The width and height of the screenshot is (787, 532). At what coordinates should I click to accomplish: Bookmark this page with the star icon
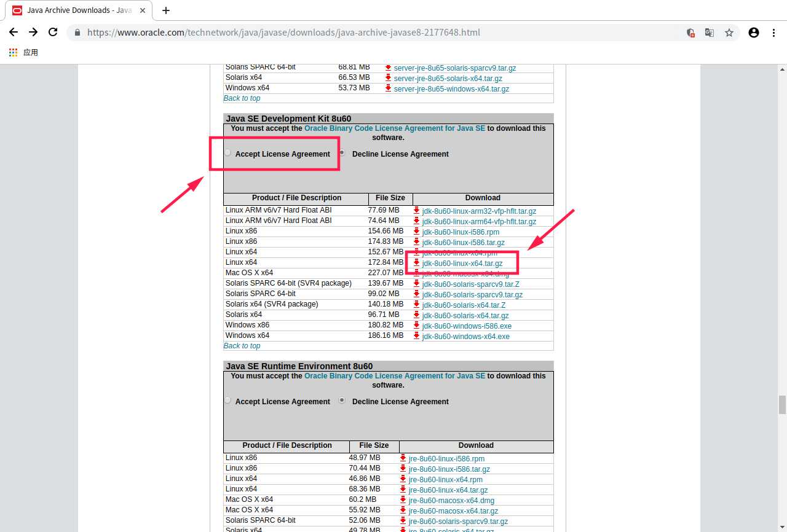coord(729,33)
